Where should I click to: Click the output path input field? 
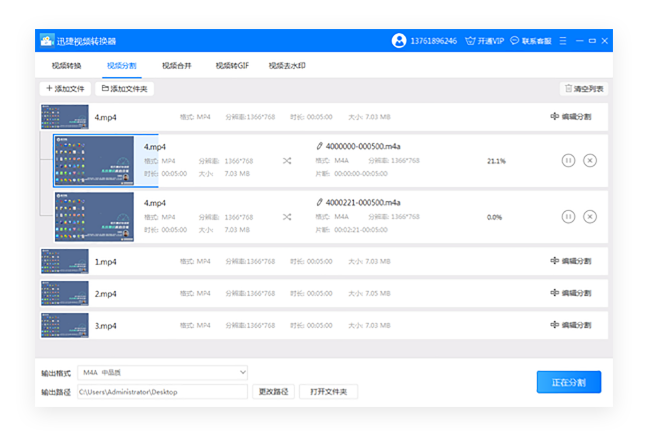click(x=162, y=392)
